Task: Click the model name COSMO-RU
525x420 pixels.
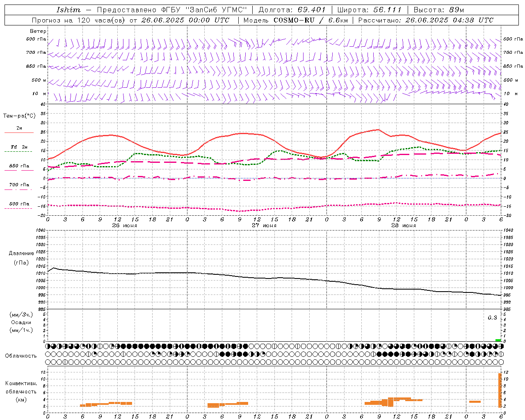Action: (294, 20)
